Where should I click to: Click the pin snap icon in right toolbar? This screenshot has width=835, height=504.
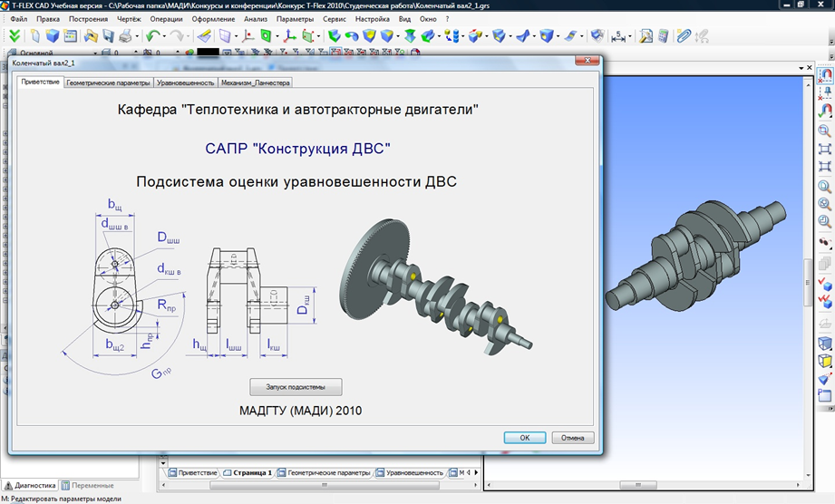825,93
